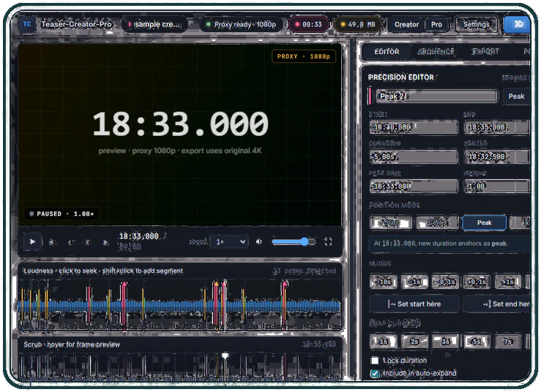Nudge by -1s
541x392 pixels.
[414, 282]
